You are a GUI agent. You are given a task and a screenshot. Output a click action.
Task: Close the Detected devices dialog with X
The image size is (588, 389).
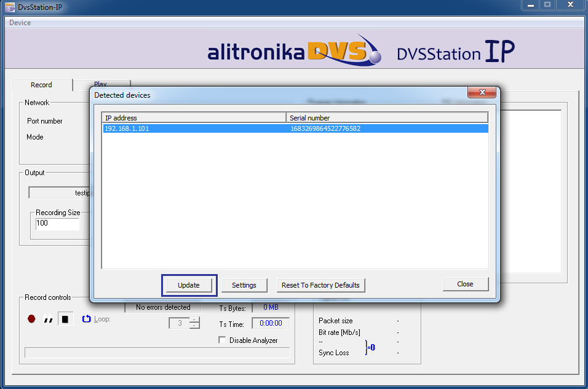482,93
